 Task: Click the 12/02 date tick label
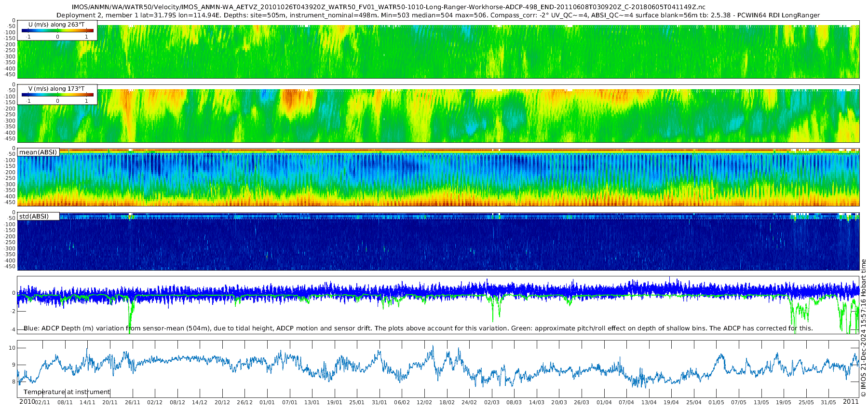pyautogui.click(x=424, y=403)
